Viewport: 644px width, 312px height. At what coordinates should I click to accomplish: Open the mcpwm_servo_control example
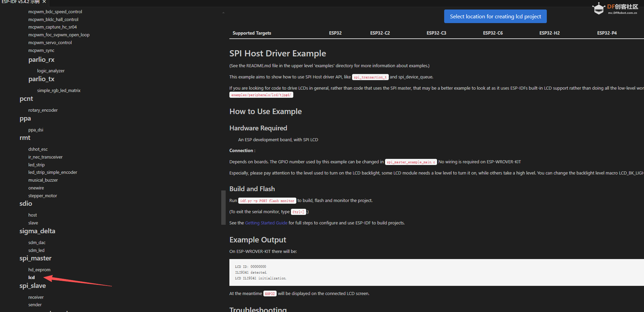point(50,43)
